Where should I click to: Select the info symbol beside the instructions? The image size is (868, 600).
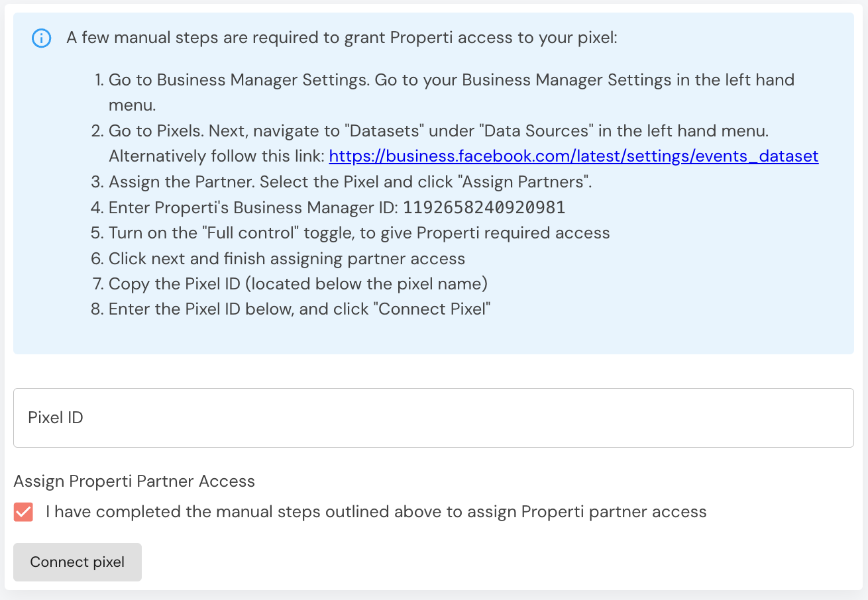41,38
